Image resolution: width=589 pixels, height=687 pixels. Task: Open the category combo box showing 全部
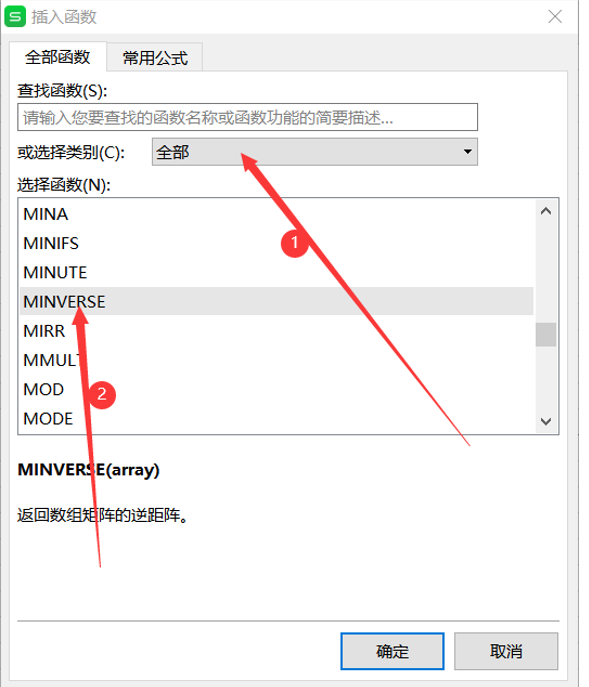click(x=315, y=152)
